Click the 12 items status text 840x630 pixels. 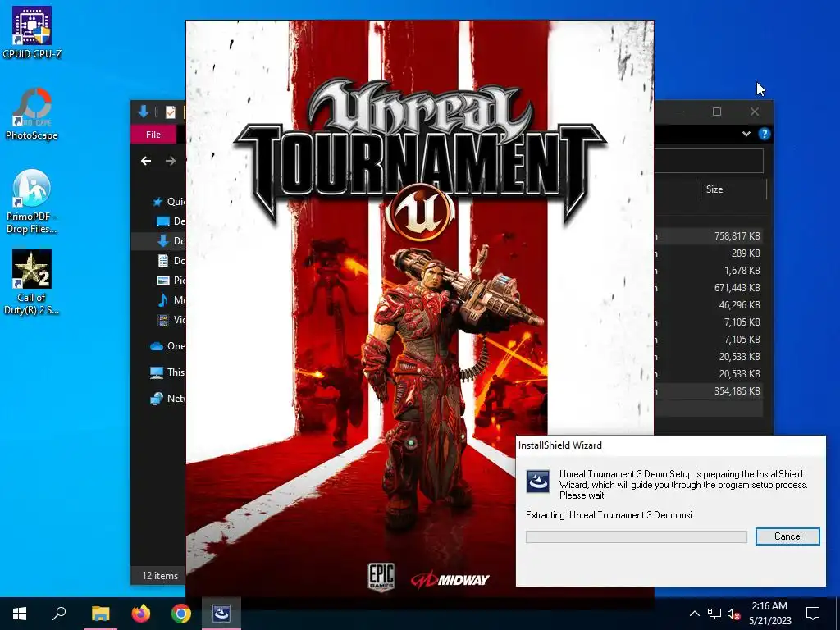coord(160,575)
